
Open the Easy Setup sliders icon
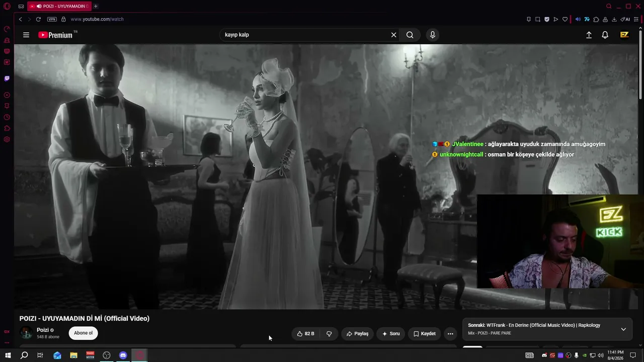point(636,19)
